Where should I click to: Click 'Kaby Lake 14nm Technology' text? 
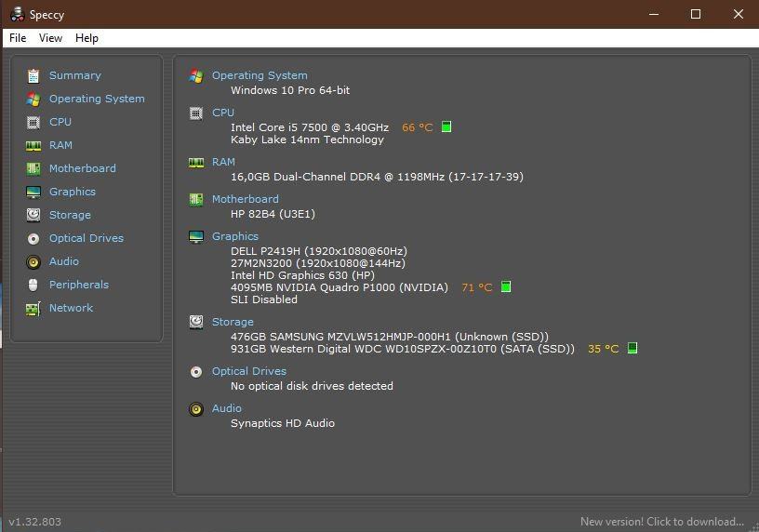tap(307, 140)
